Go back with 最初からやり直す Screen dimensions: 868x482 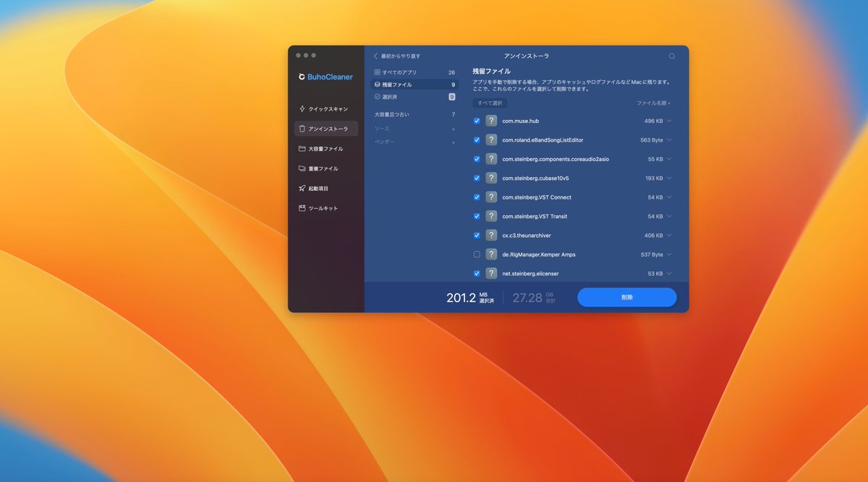[x=397, y=56]
